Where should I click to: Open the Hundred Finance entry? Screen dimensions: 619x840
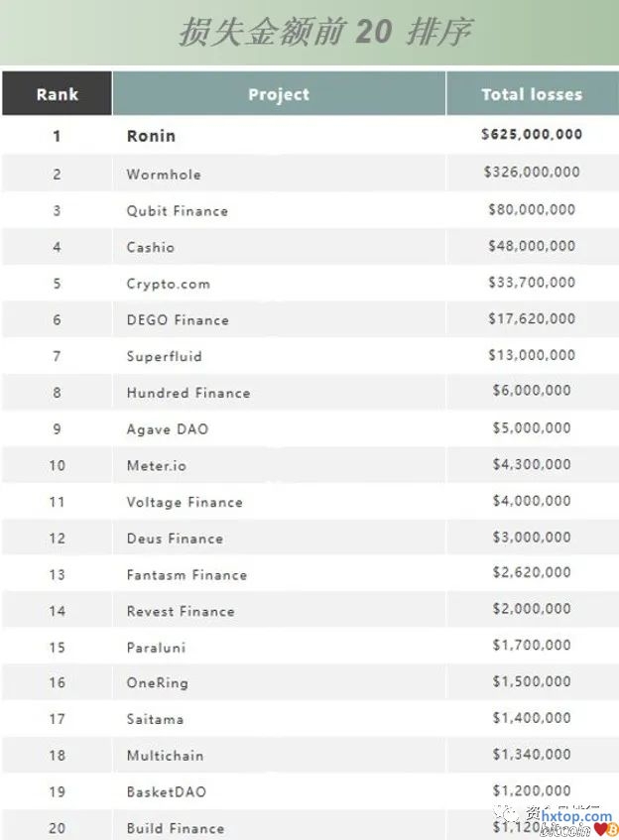pos(187,393)
